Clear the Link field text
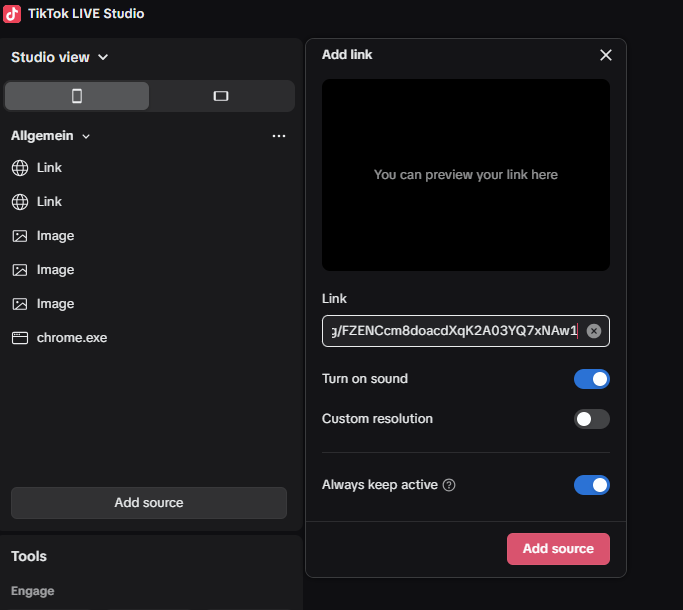This screenshot has height=610, width=683. [594, 331]
